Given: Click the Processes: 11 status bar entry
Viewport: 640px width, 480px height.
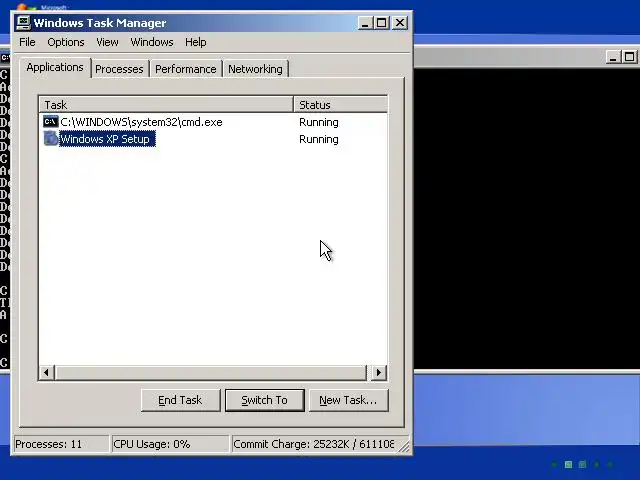Looking at the screenshot, I should (x=61, y=444).
